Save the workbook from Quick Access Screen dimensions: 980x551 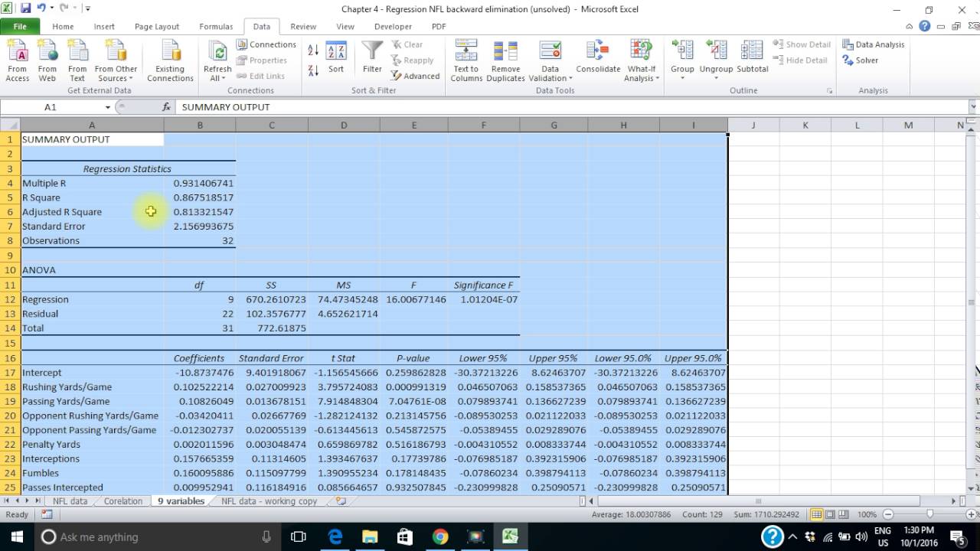click(x=25, y=8)
